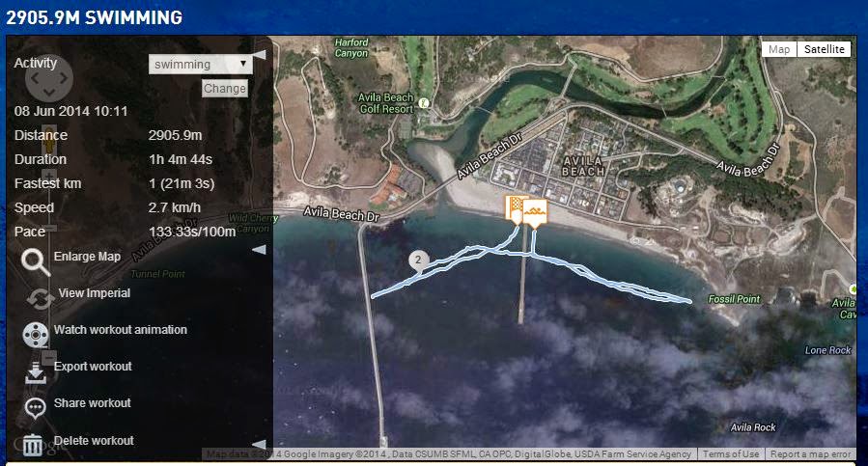The image size is (868, 466).
Task: Switch map to Satellite view
Action: [x=824, y=49]
